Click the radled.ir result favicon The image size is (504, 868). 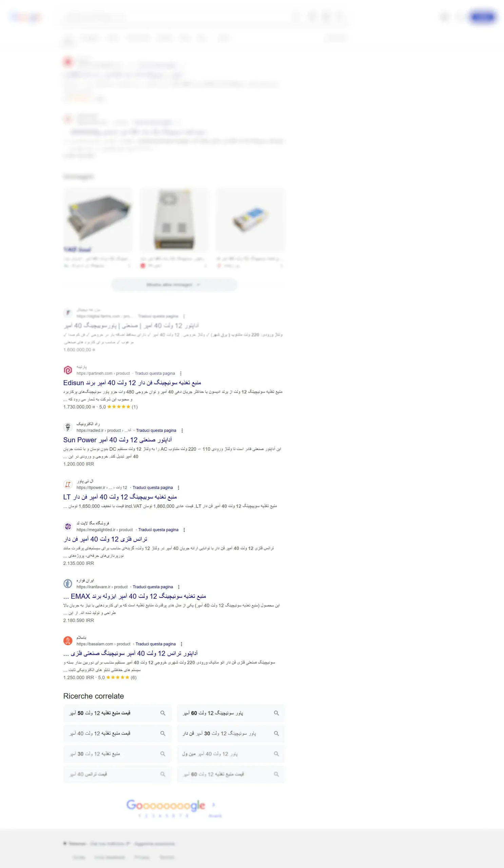68,427
